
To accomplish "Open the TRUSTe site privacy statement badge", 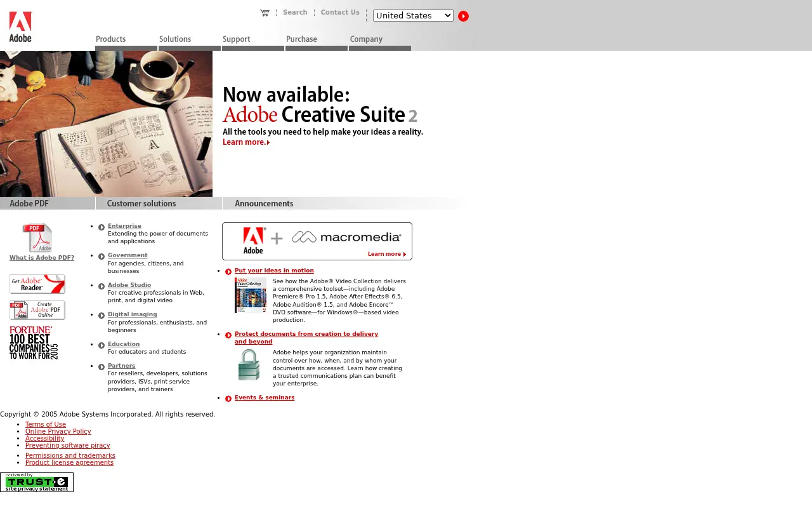I will tap(37, 482).
